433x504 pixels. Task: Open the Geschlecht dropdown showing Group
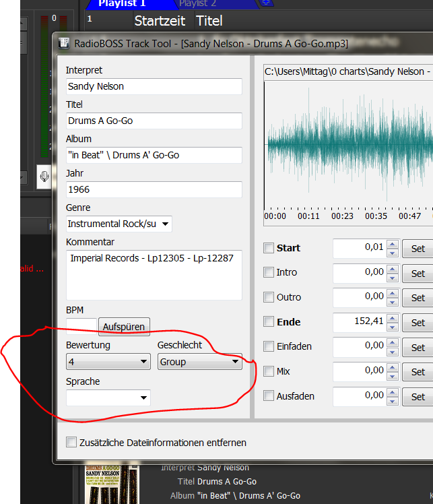200,362
